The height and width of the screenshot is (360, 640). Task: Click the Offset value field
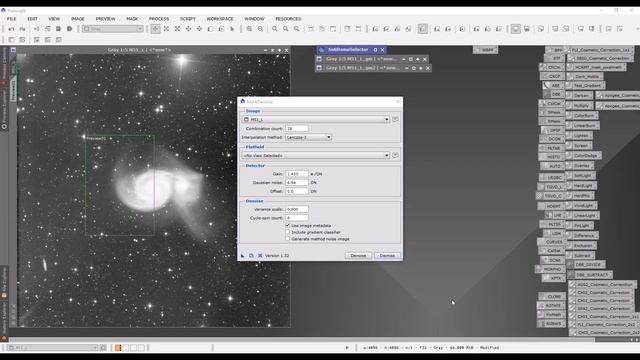point(297,191)
